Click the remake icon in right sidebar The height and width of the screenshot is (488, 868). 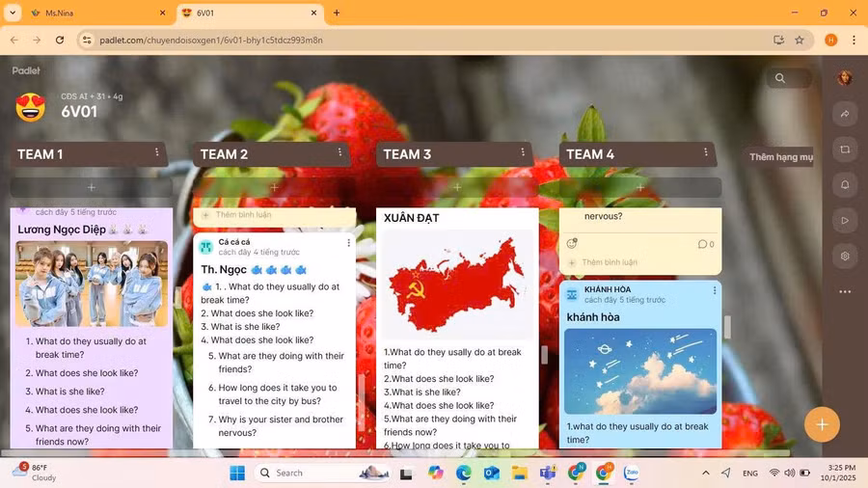845,149
